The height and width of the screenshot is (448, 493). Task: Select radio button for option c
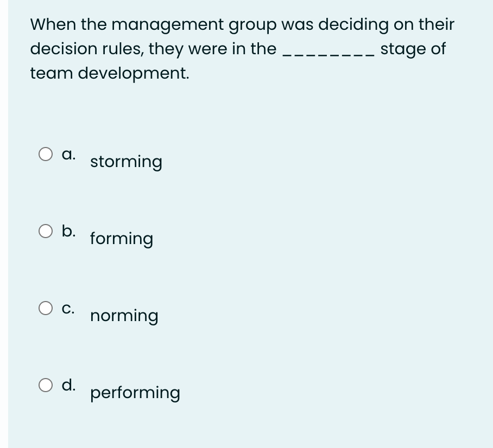pyautogui.click(x=46, y=309)
